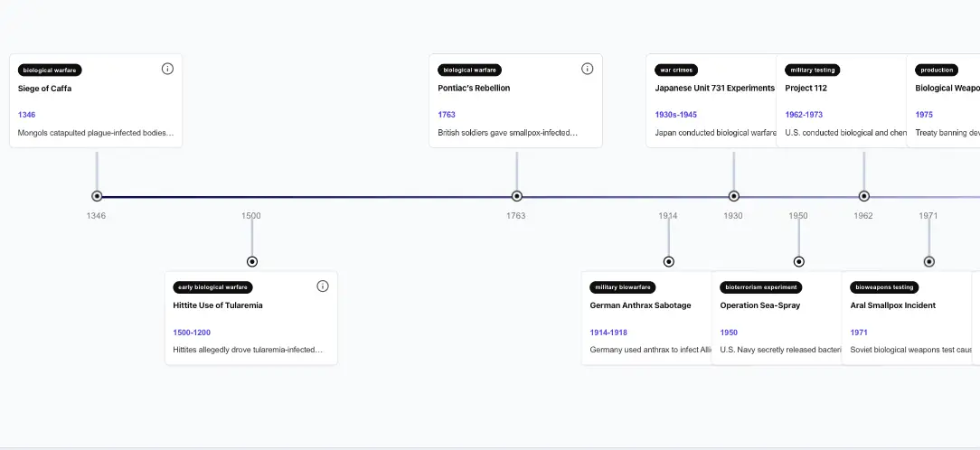Viewport: 980px width, 450px height.
Task: Click the 1763 date in Pontiac's Rebellion card
Action: point(447,115)
